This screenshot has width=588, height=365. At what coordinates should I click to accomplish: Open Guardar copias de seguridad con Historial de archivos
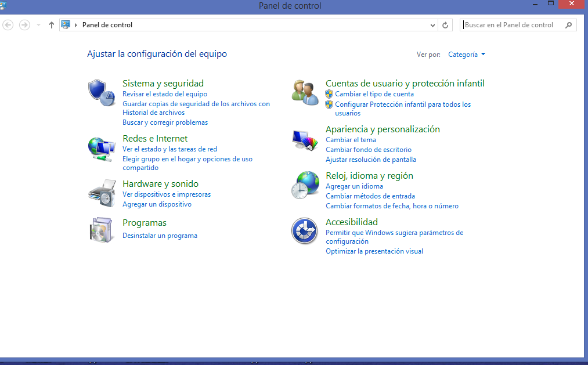[196, 109]
